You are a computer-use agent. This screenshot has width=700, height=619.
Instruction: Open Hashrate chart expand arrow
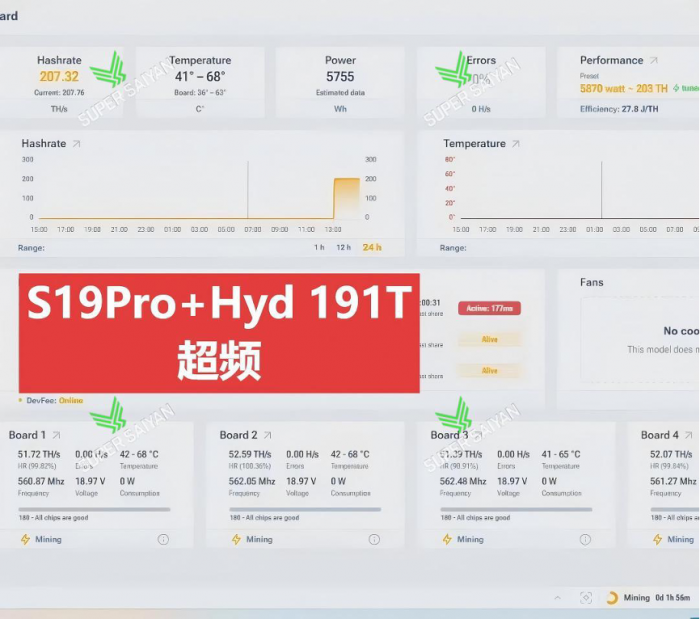click(77, 144)
